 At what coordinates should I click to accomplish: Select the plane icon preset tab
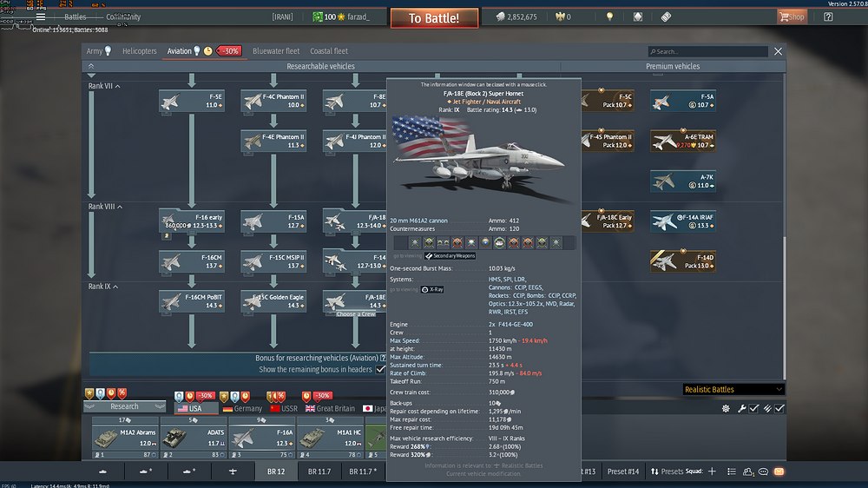233,472
